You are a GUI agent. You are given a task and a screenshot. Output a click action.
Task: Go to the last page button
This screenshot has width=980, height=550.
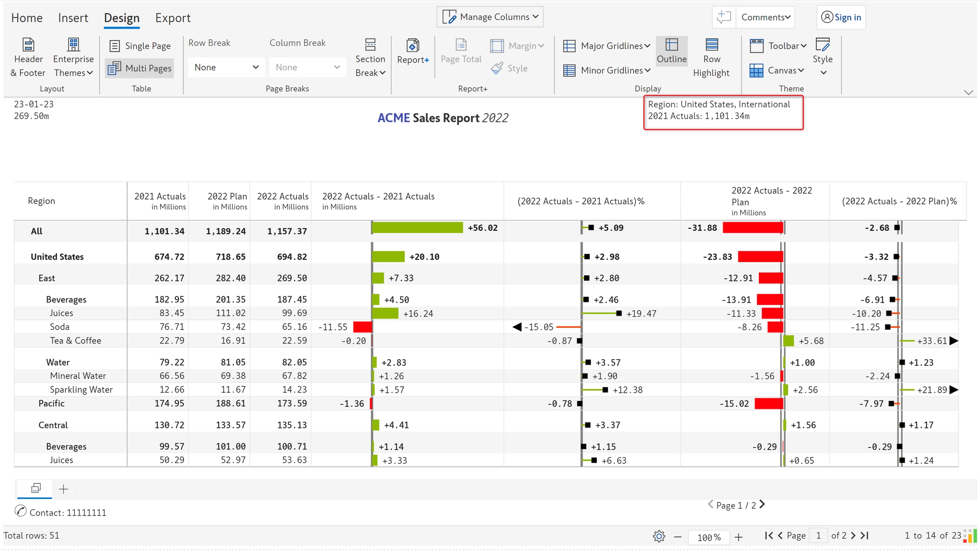(864, 536)
